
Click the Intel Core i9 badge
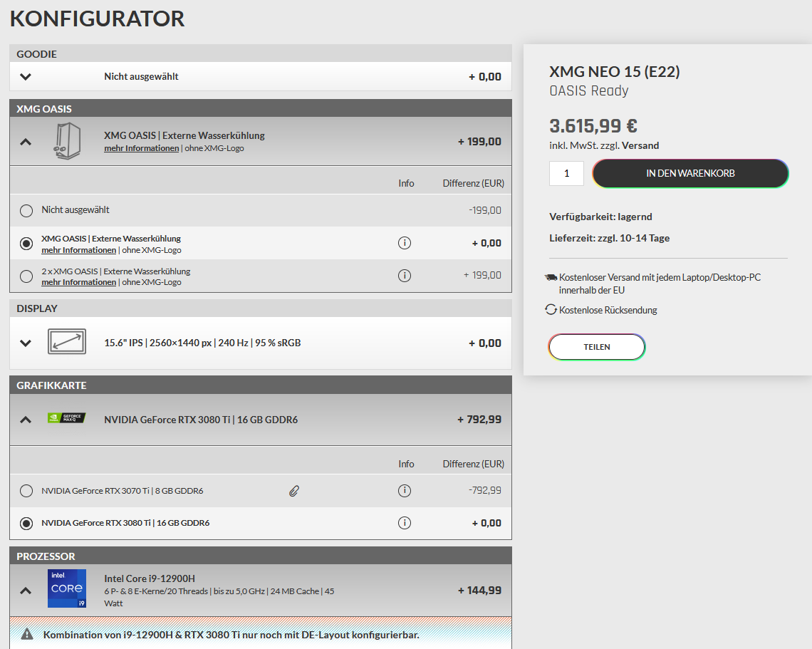(x=67, y=588)
